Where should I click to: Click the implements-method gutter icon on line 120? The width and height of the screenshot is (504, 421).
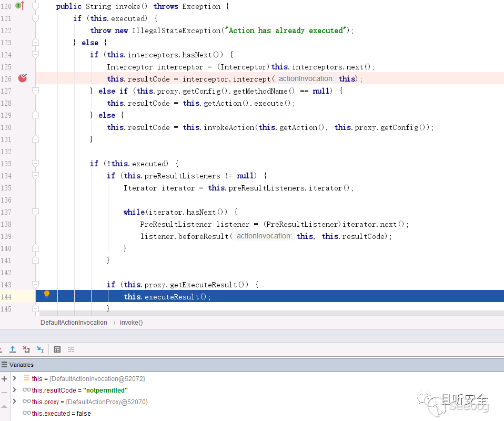[x=20, y=5]
